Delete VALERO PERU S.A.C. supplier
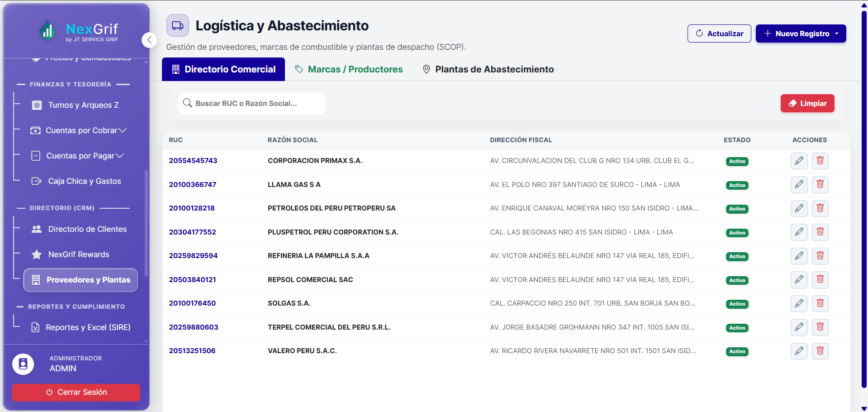868x412 pixels. (x=820, y=351)
